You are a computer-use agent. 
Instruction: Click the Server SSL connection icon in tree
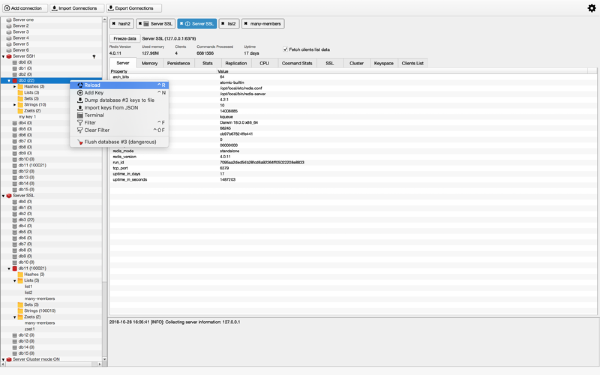point(9,196)
